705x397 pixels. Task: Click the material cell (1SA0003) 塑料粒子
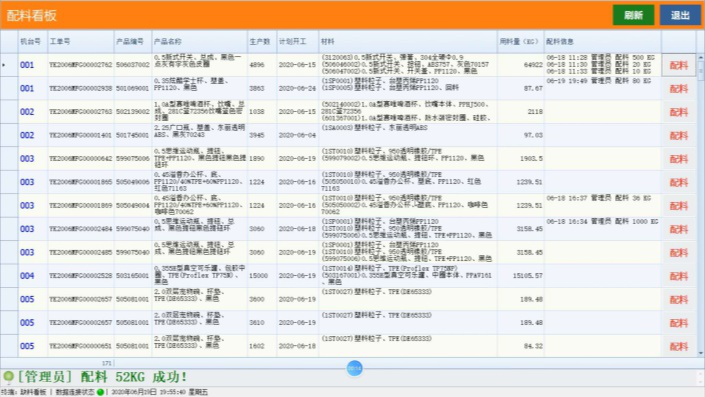tap(408, 135)
